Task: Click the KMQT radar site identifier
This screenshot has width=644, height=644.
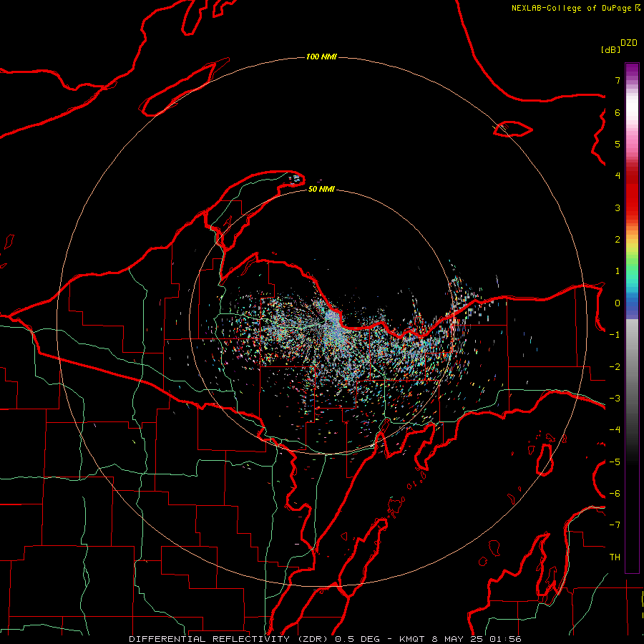Action: click(413, 639)
